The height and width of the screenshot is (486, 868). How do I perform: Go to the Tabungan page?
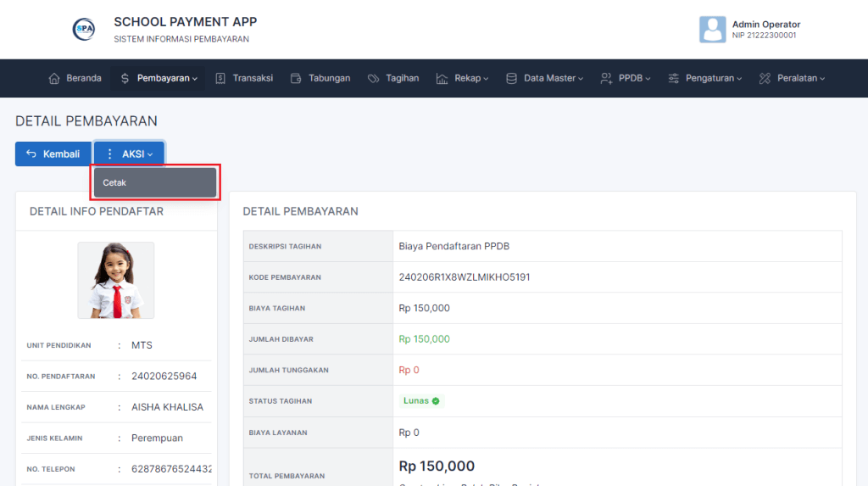coord(329,78)
